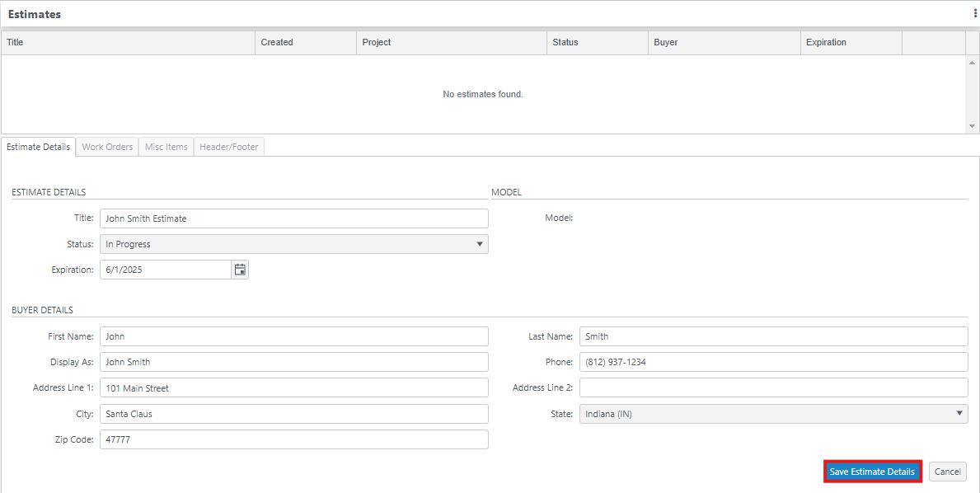This screenshot has height=493, width=980.
Task: Switch to the Work Orders tab
Action: coord(107,147)
